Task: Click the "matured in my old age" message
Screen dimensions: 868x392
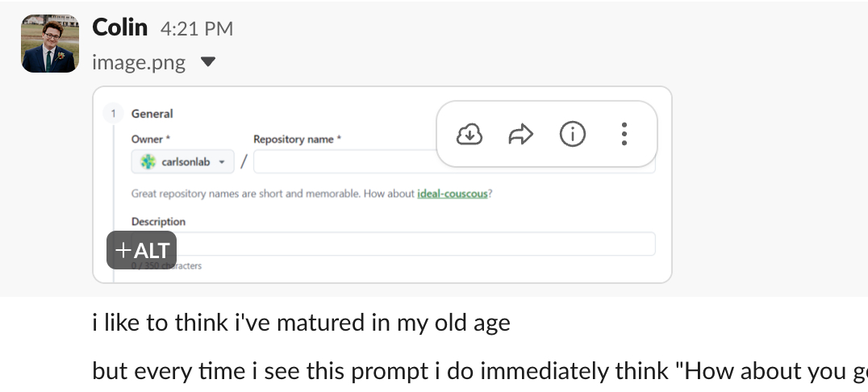Action: 301,323
